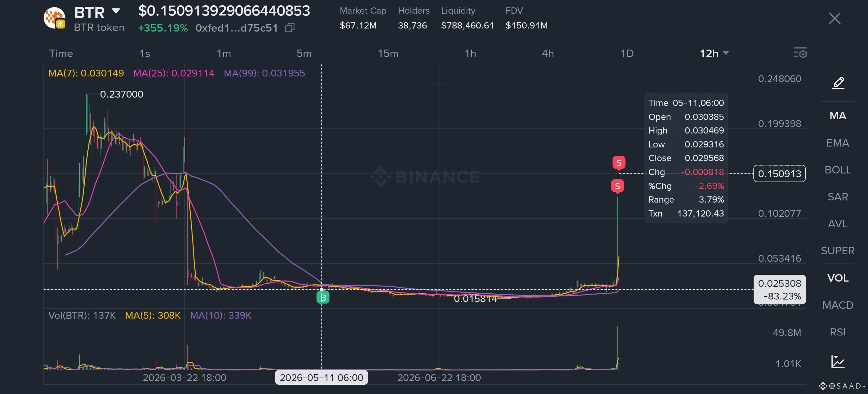Screen dimensions: 868x394
Task: Click the 2026-03-22 18:00 axis date
Action: 184,378
